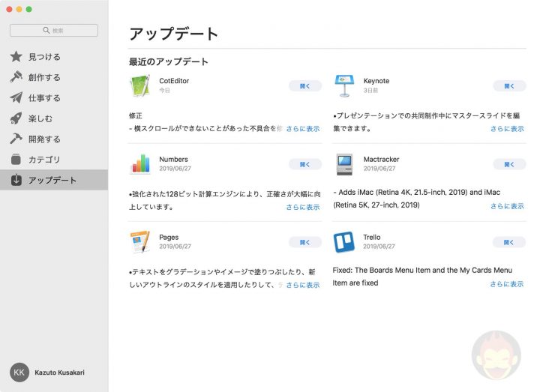Open the 楽しむ sidebar section
This screenshot has height=392, width=546.
(x=54, y=118)
